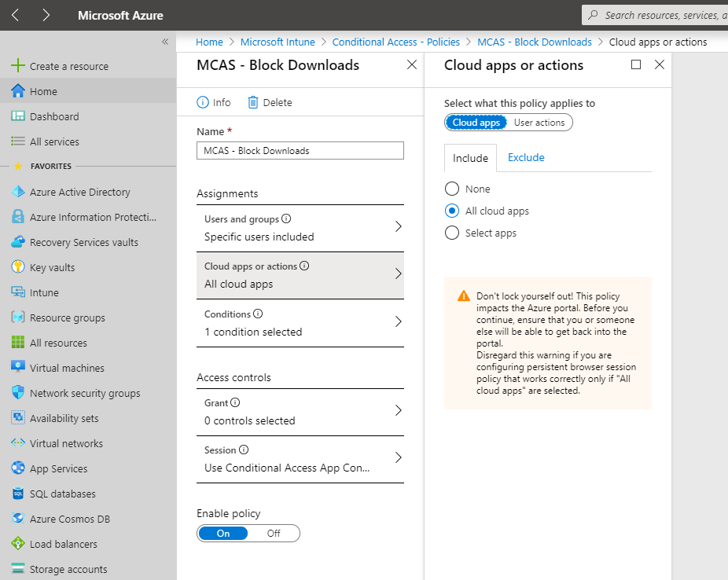The width and height of the screenshot is (728, 580).
Task: Open Home breadcrumb link
Action: (209, 42)
